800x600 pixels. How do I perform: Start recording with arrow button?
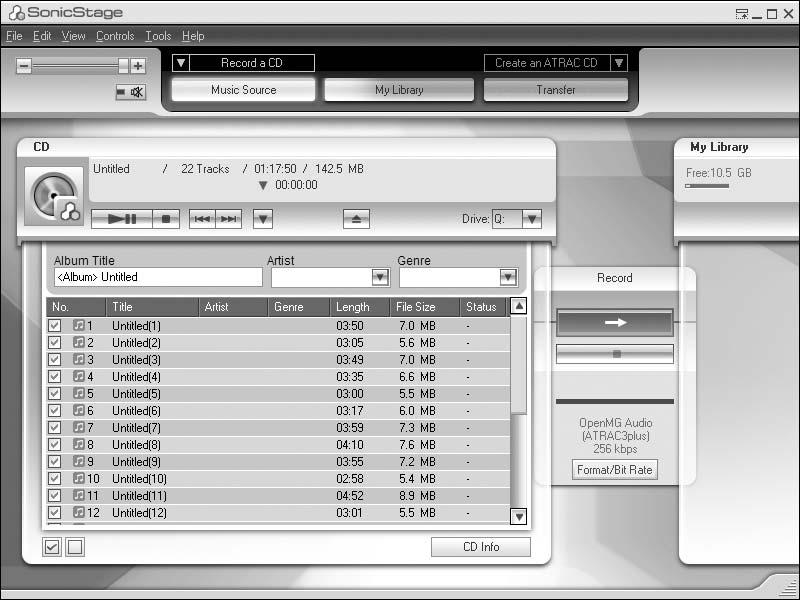[x=615, y=322]
